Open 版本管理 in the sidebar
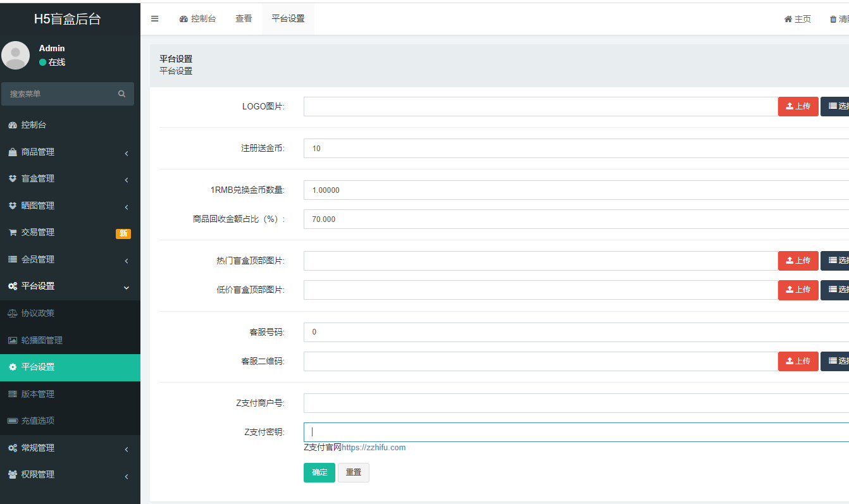The image size is (849, 504). [x=38, y=394]
